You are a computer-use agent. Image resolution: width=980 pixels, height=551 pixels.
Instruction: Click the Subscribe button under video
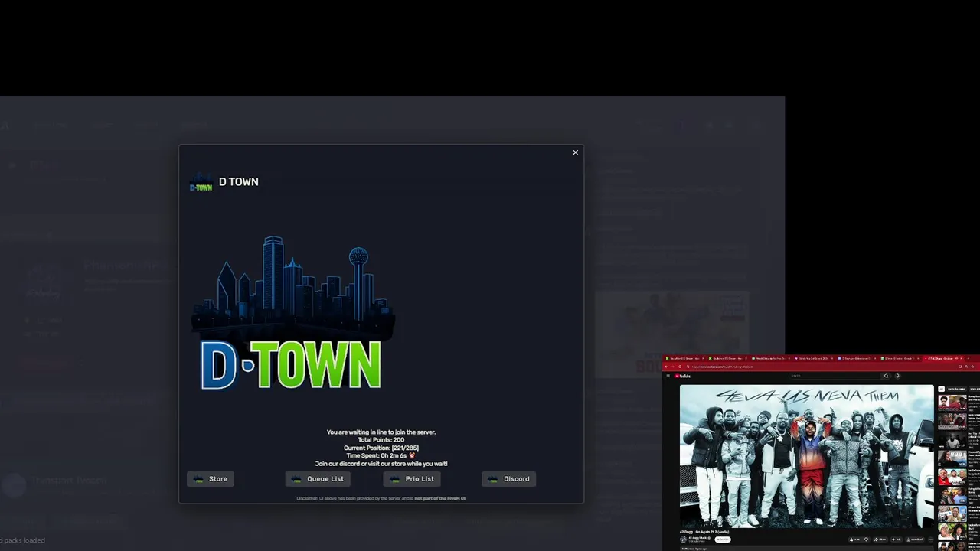[x=723, y=540]
